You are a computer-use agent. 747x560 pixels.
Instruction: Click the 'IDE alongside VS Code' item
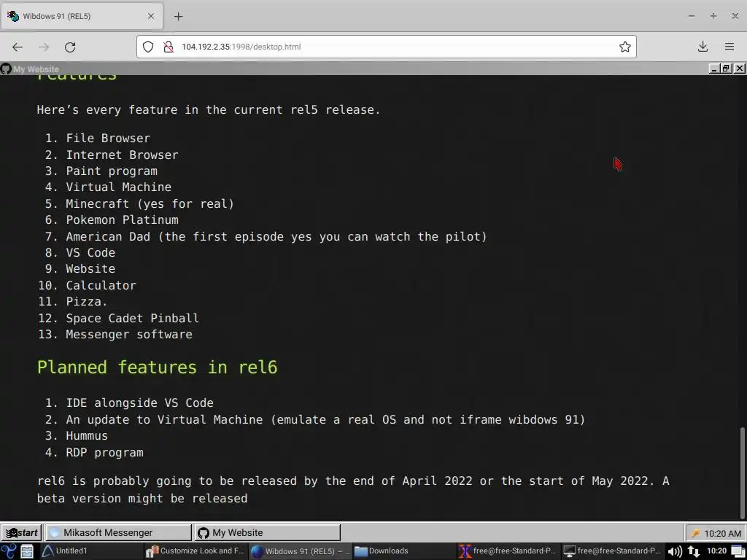pos(139,402)
